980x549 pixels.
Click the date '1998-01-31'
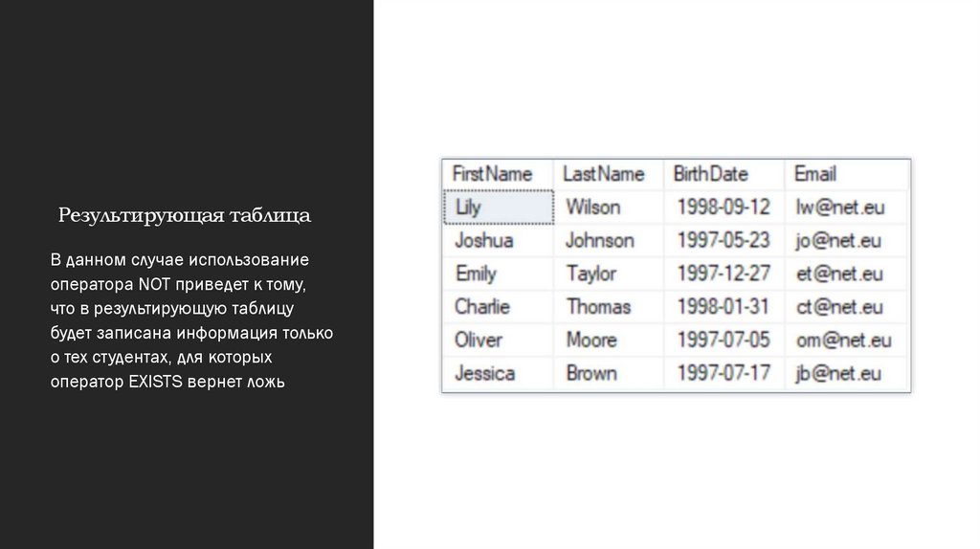tap(724, 307)
